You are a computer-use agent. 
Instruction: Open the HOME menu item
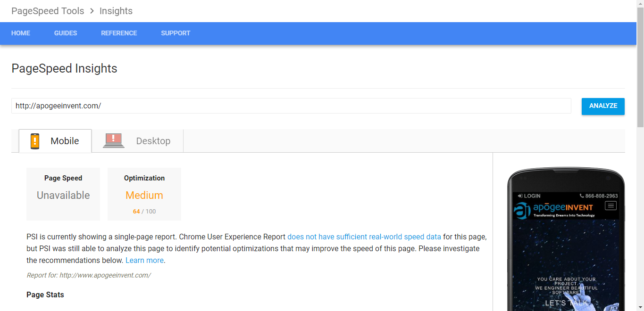(21, 33)
